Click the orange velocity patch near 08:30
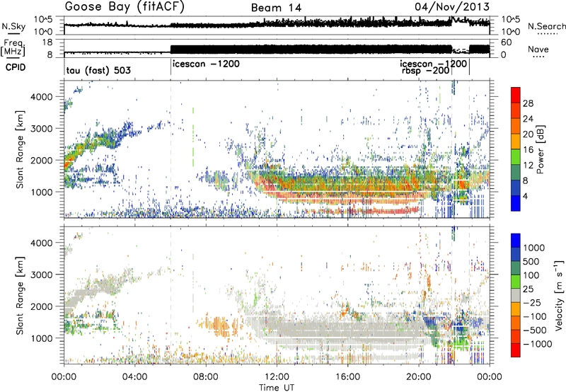This screenshot has width=566, height=392. click(x=219, y=325)
